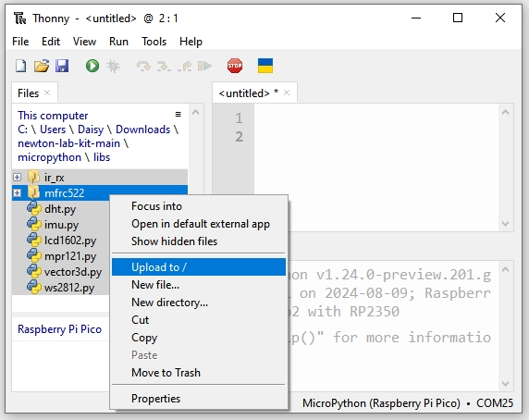This screenshot has width=529, height=420.
Task: Click into the code editor area
Action: click(x=376, y=167)
